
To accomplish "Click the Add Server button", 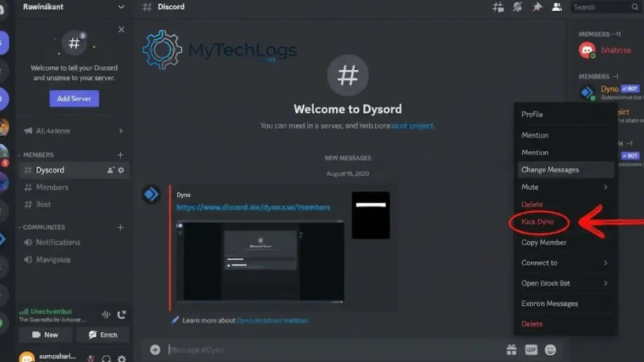I will (74, 99).
